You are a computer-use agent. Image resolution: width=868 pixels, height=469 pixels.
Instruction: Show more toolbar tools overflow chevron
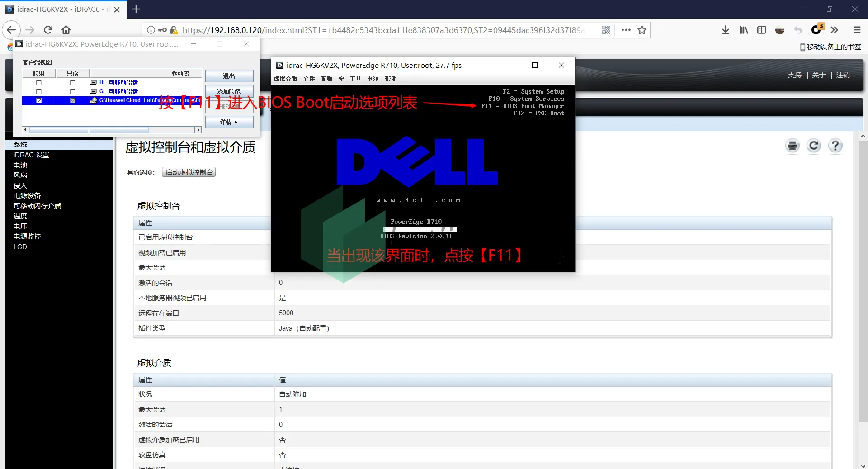835,30
